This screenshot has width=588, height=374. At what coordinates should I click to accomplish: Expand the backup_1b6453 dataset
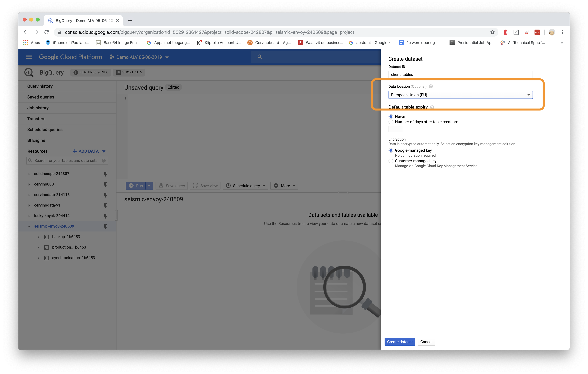tap(38, 237)
